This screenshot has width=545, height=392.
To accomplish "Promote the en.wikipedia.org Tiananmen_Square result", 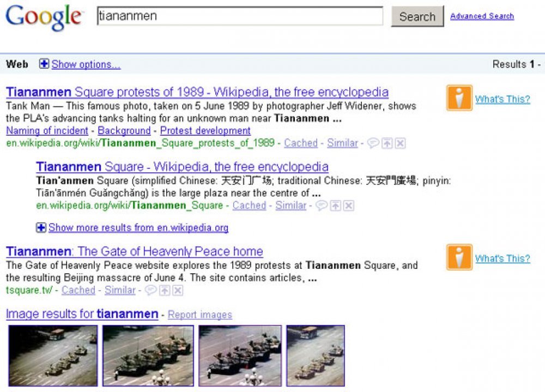I will pos(335,206).
